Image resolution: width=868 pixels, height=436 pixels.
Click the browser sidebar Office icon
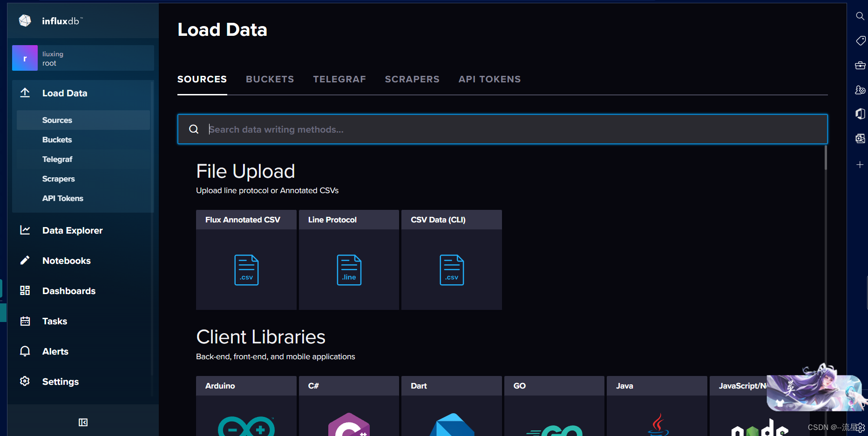(x=860, y=114)
